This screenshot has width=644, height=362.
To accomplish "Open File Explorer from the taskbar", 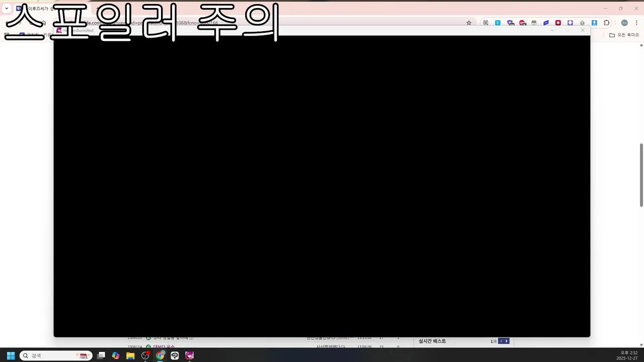I will click(130, 355).
